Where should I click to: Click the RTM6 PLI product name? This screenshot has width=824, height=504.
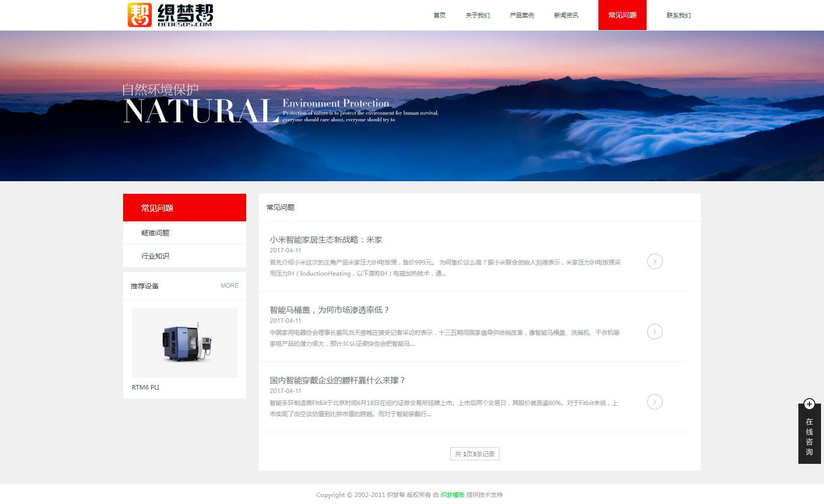[146, 387]
